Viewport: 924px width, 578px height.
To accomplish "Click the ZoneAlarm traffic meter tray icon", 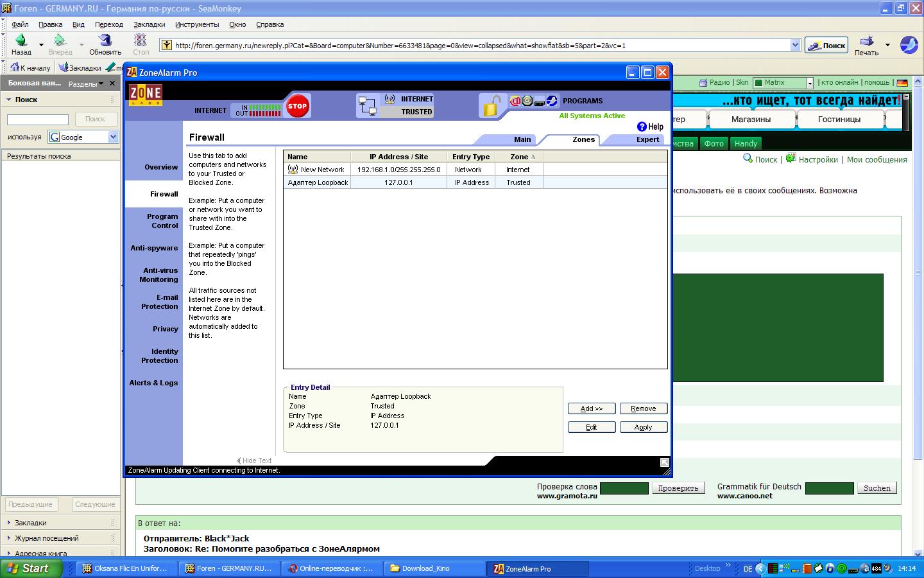I will pyautogui.click(x=773, y=568).
